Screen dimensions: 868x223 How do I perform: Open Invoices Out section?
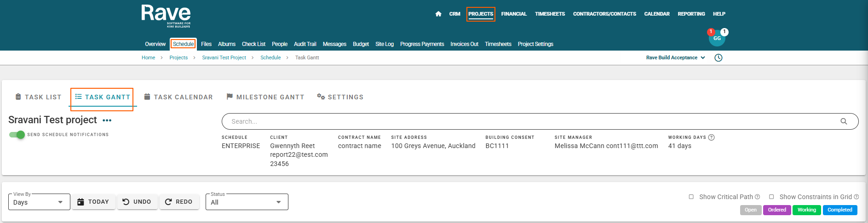click(464, 44)
